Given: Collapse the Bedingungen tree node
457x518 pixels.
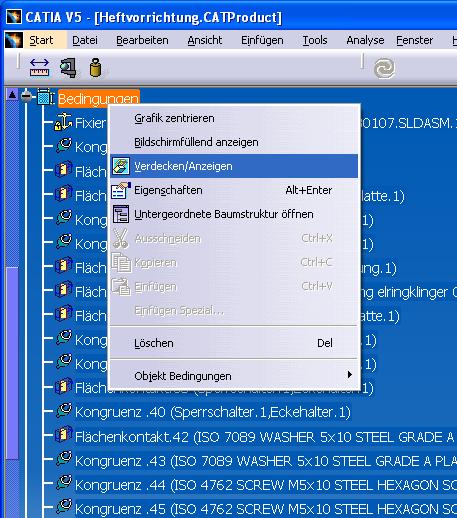Looking at the screenshot, I should (26, 97).
